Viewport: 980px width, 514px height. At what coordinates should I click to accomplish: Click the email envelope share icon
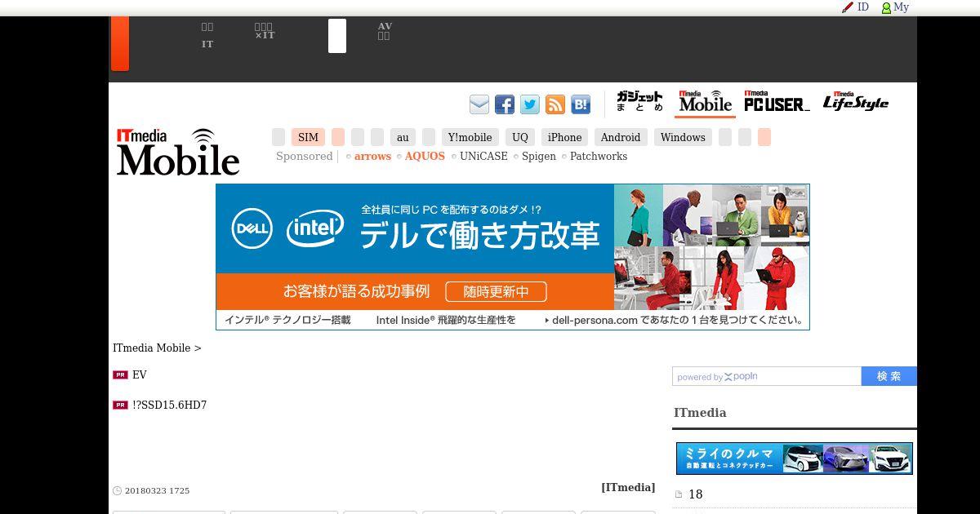479,104
